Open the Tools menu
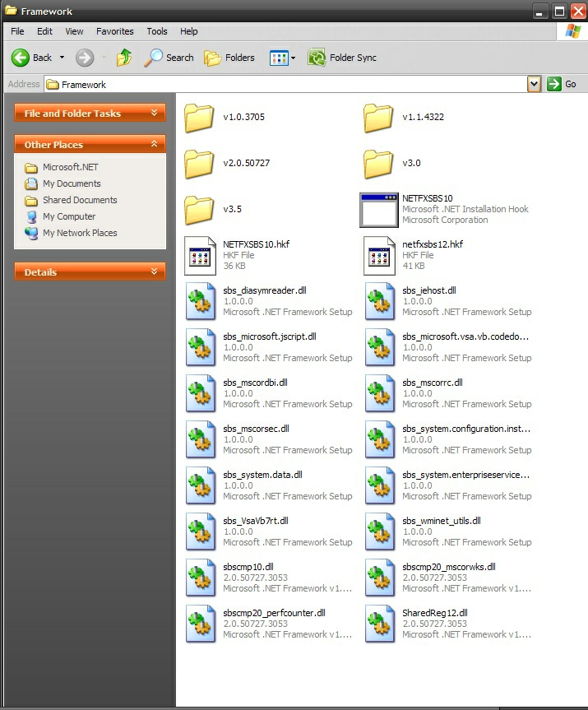Viewport: 588px width, 710px height. [x=157, y=31]
